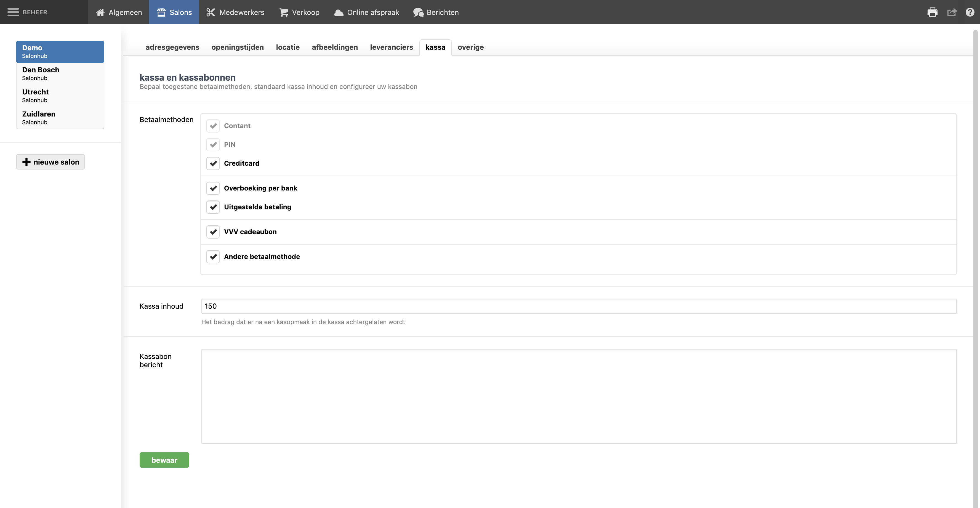Click the home icon for Algemeen
Screen dimensions: 980x508
(100, 13)
